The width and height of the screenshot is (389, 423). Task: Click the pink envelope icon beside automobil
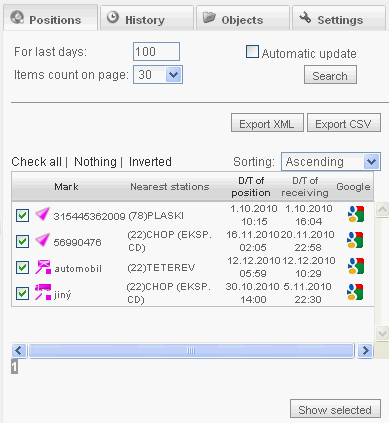[x=43, y=267]
